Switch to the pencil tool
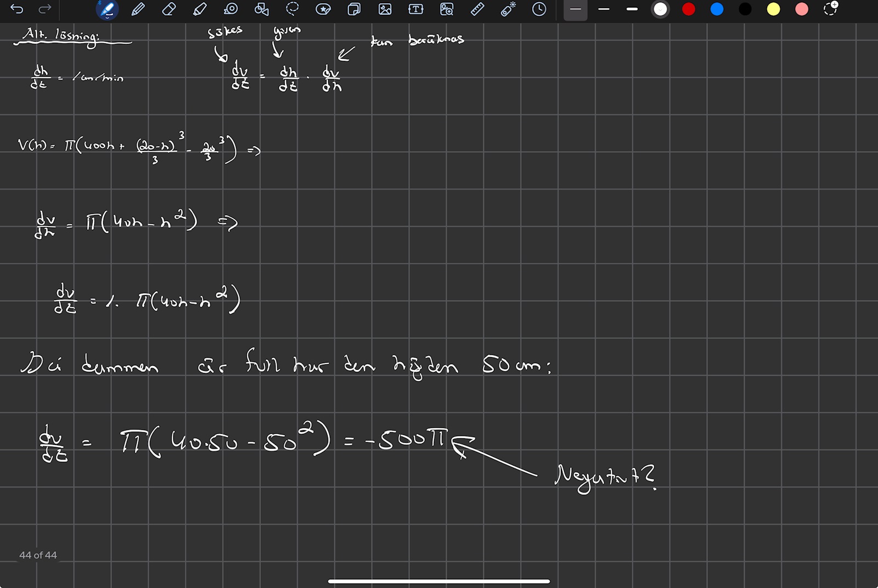The width and height of the screenshot is (878, 588). tap(138, 9)
